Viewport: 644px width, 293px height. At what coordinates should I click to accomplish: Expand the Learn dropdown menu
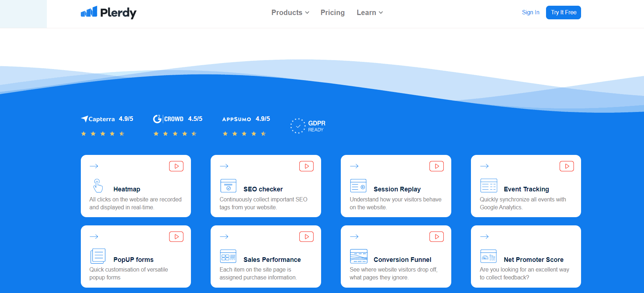pos(370,13)
